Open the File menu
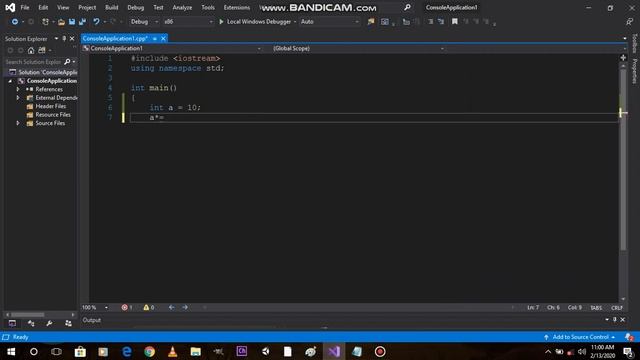 tap(24, 7)
